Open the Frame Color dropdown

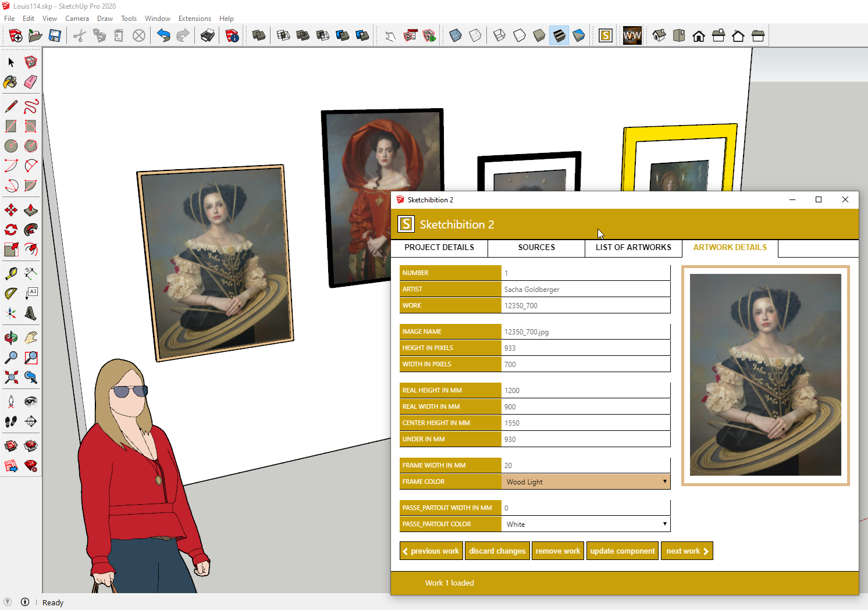coord(586,481)
